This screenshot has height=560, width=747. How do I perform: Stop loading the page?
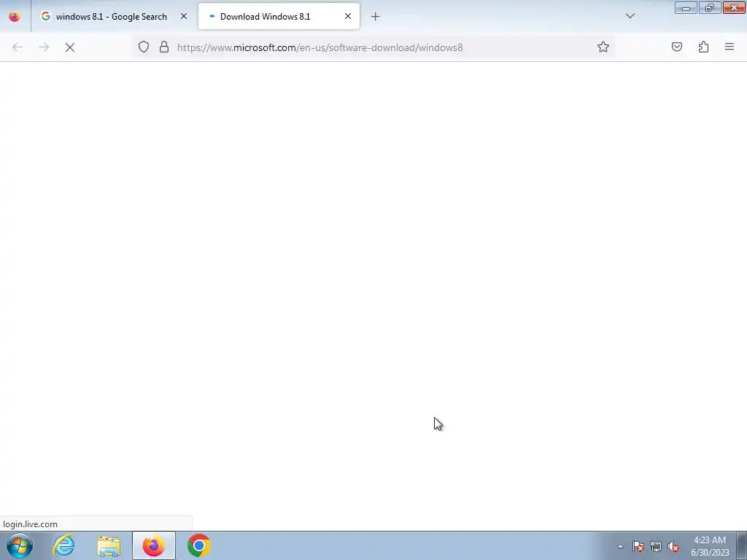pyautogui.click(x=70, y=47)
